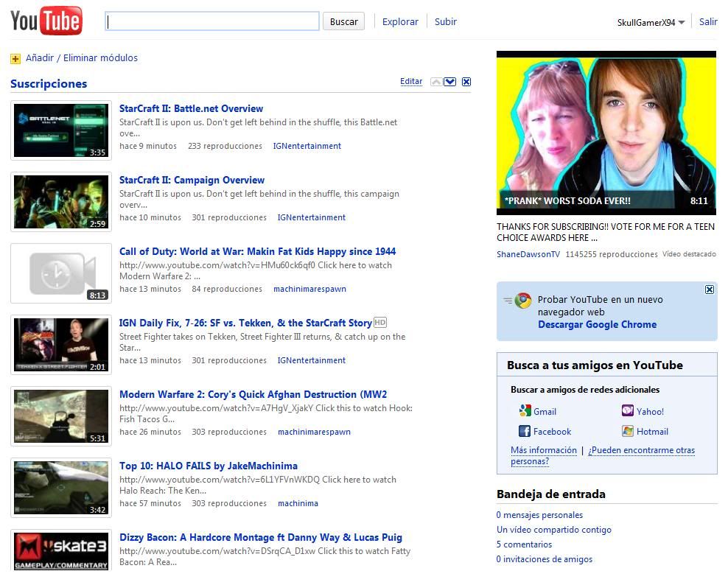Click 'Busca a tus amigos en YouTube' heading

595,365
